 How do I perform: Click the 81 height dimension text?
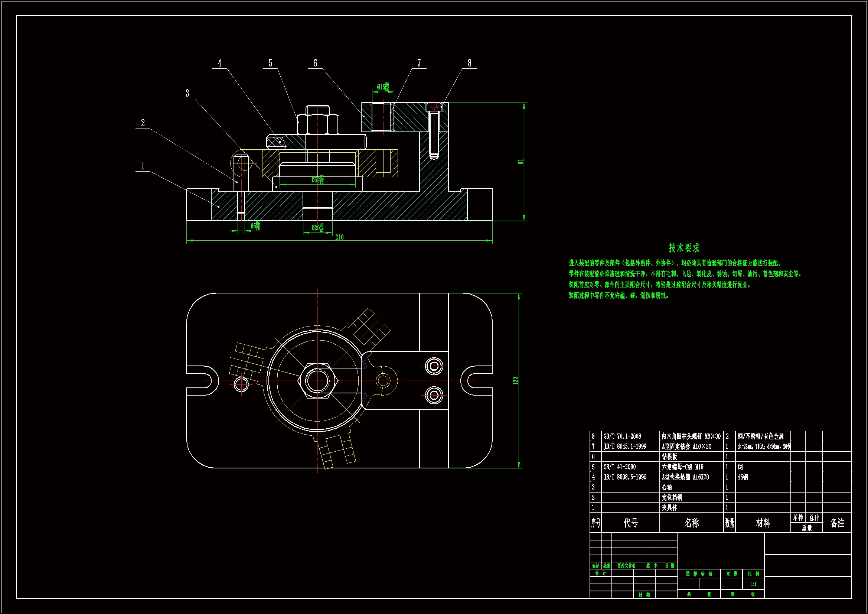[521, 162]
